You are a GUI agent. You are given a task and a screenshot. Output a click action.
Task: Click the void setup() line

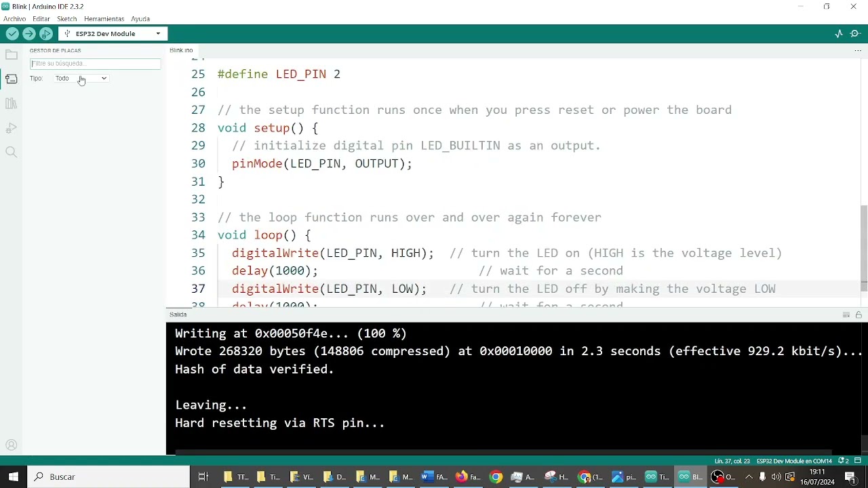tap(267, 127)
